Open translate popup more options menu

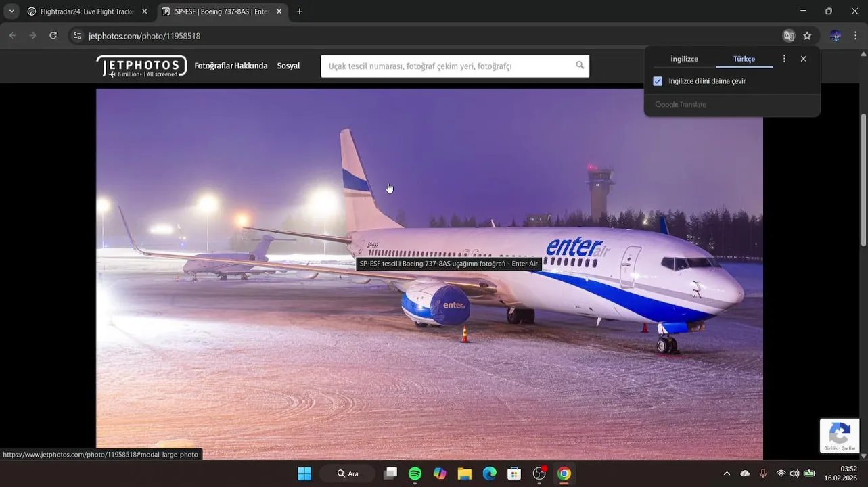coord(784,59)
